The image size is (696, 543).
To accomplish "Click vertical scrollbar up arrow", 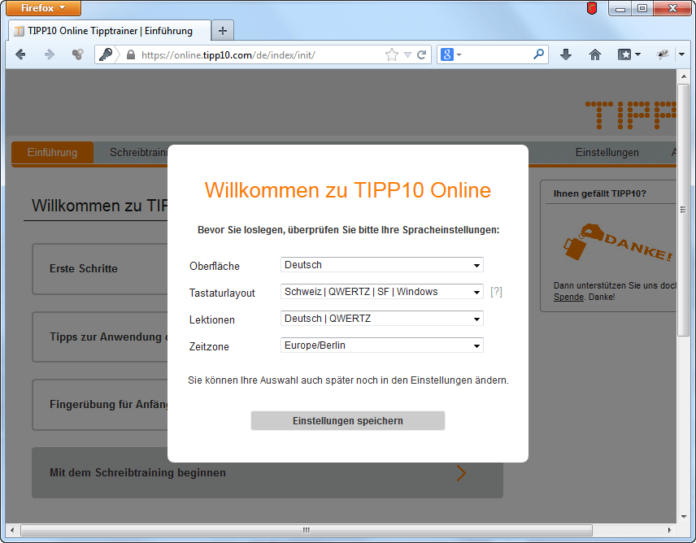I will [683, 76].
